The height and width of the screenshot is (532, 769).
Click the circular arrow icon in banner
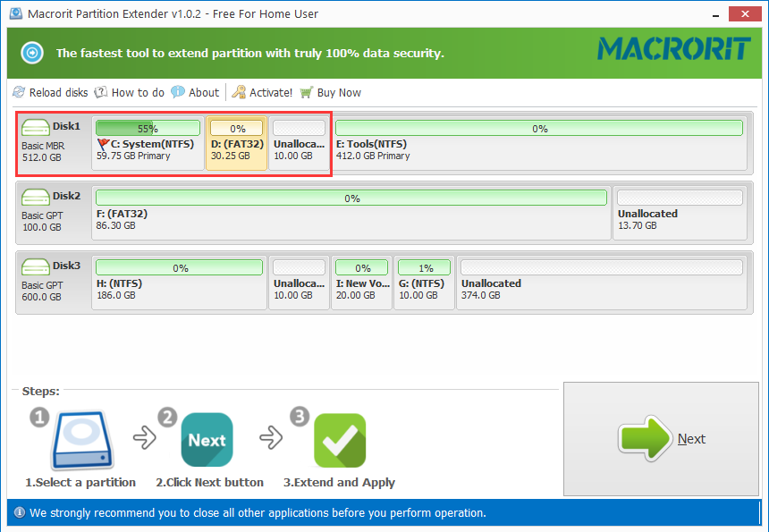click(32, 53)
